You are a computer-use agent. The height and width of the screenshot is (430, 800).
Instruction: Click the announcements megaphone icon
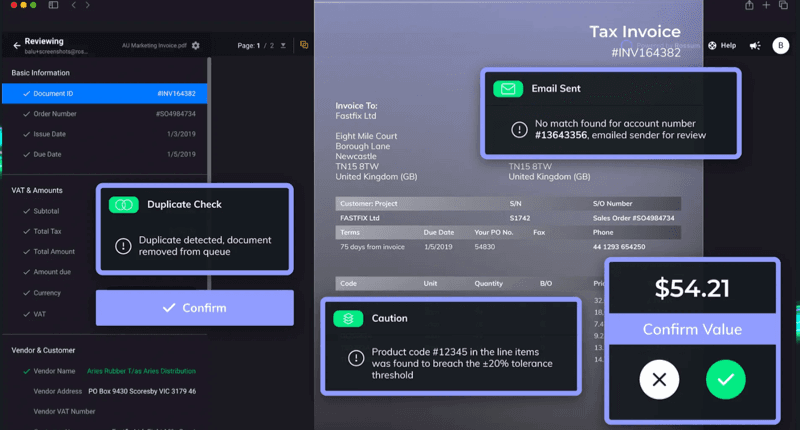[x=755, y=45]
